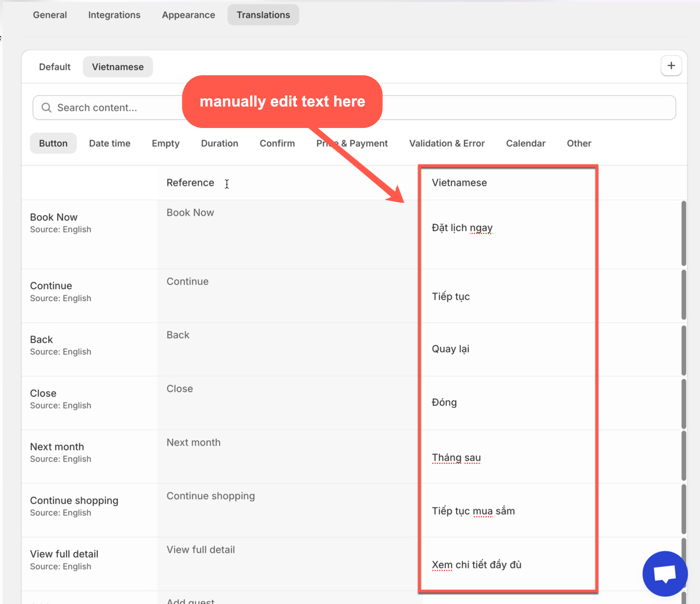Open the chat support bubble icon
The height and width of the screenshot is (604, 700).
[665, 573]
